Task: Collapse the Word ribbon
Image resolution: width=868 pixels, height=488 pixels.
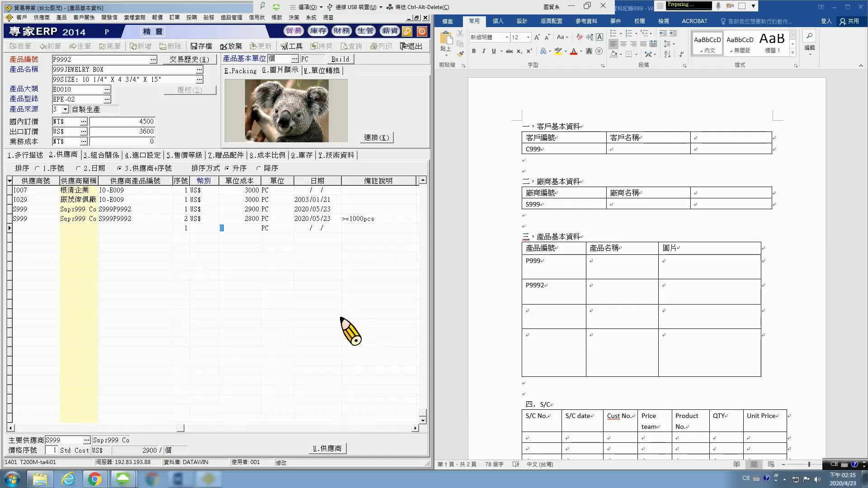Action: 861,66
